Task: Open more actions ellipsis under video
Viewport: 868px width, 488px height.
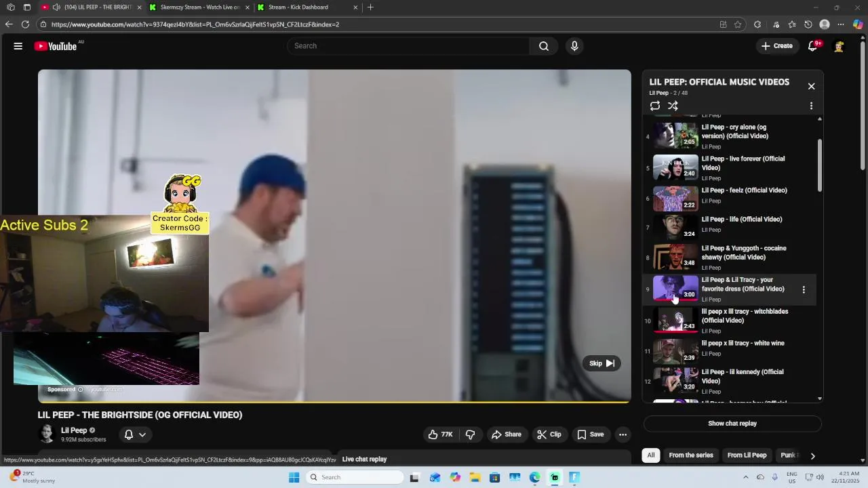Action: point(623,434)
